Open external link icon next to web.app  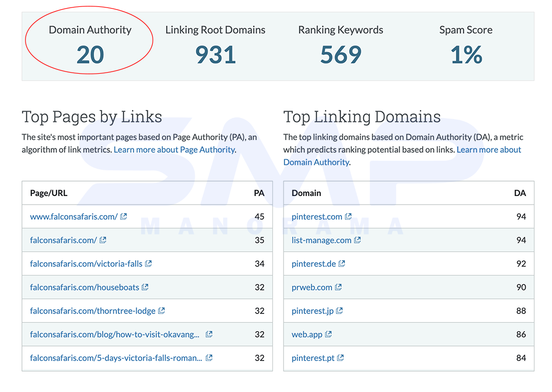click(328, 334)
